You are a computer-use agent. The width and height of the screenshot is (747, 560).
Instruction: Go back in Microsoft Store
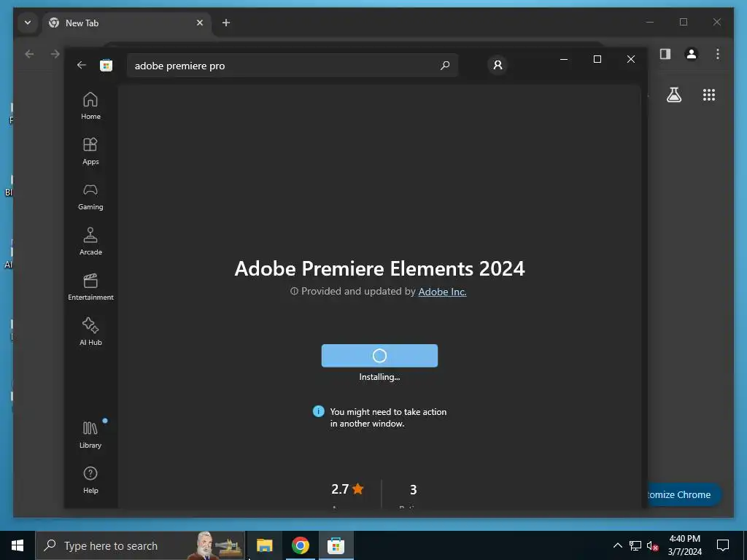(x=82, y=65)
